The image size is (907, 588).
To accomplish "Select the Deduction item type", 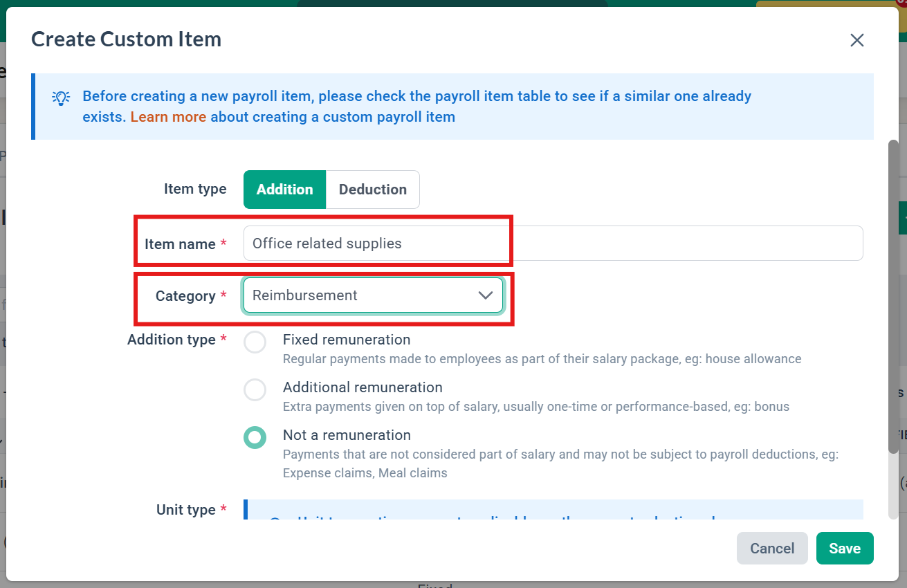I will click(x=373, y=190).
